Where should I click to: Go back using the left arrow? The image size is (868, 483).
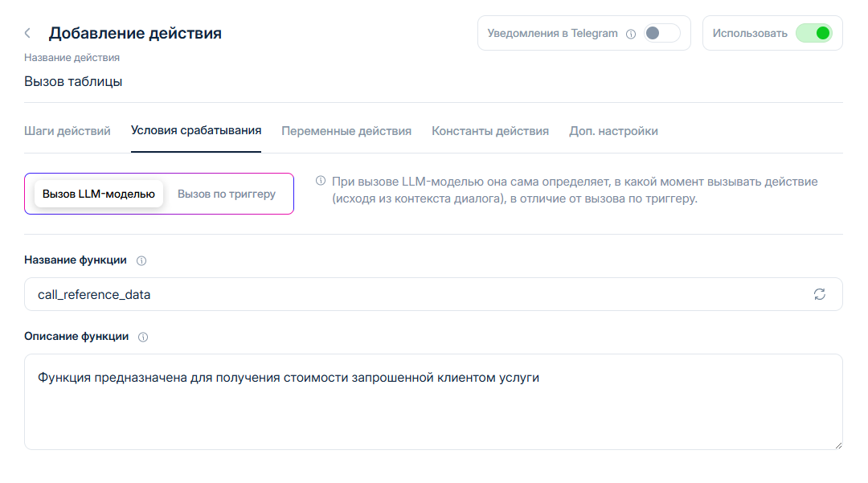click(x=28, y=33)
